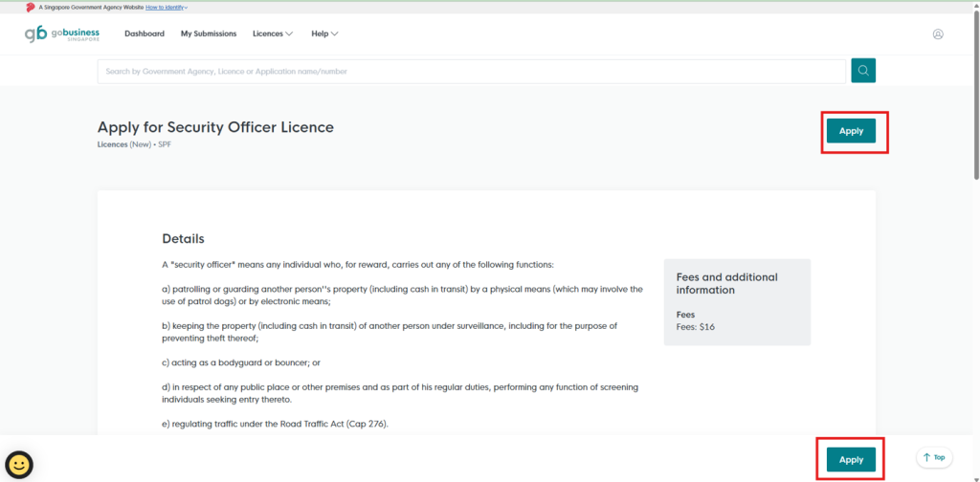Go to Dashboard
This screenshot has height=482, width=980.
coord(145,33)
